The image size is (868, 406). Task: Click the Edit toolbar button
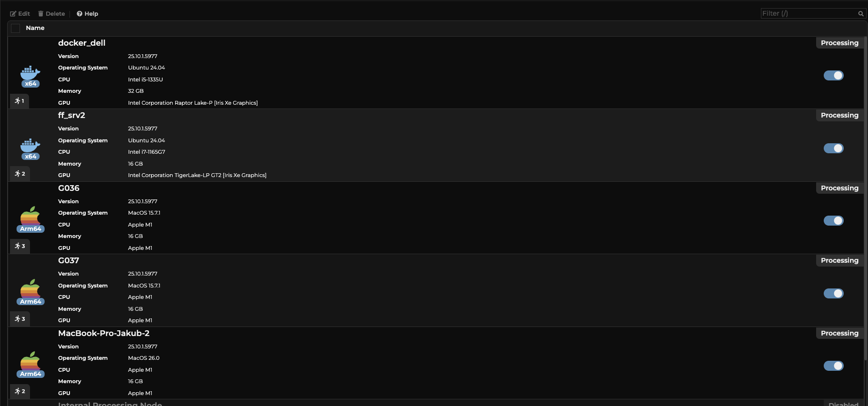pyautogui.click(x=20, y=14)
